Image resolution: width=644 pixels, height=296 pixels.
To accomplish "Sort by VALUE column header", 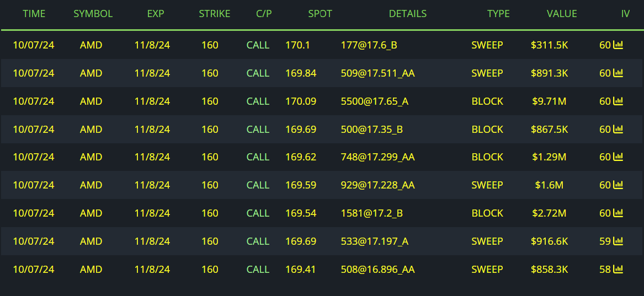I will click(x=562, y=14).
